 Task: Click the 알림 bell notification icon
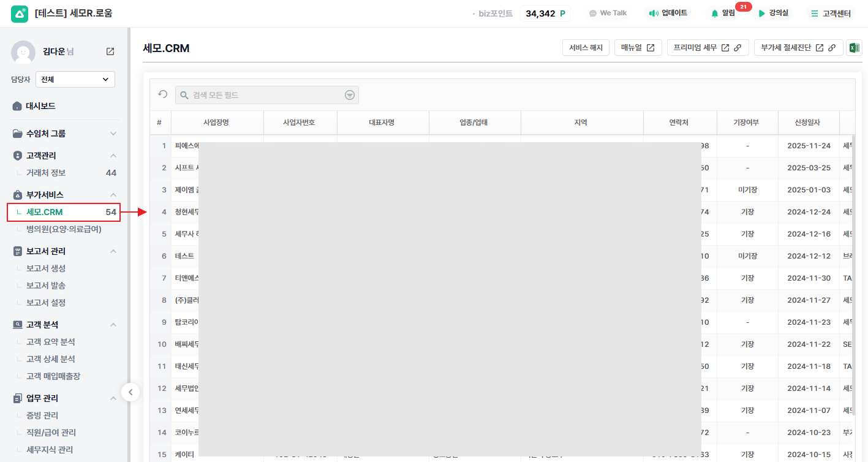pos(715,13)
